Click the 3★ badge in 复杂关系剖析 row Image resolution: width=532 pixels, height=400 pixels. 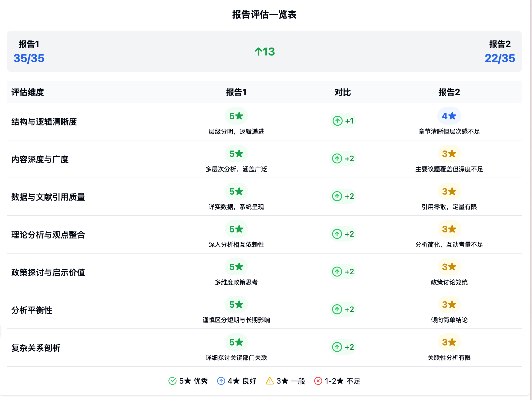[449, 342]
